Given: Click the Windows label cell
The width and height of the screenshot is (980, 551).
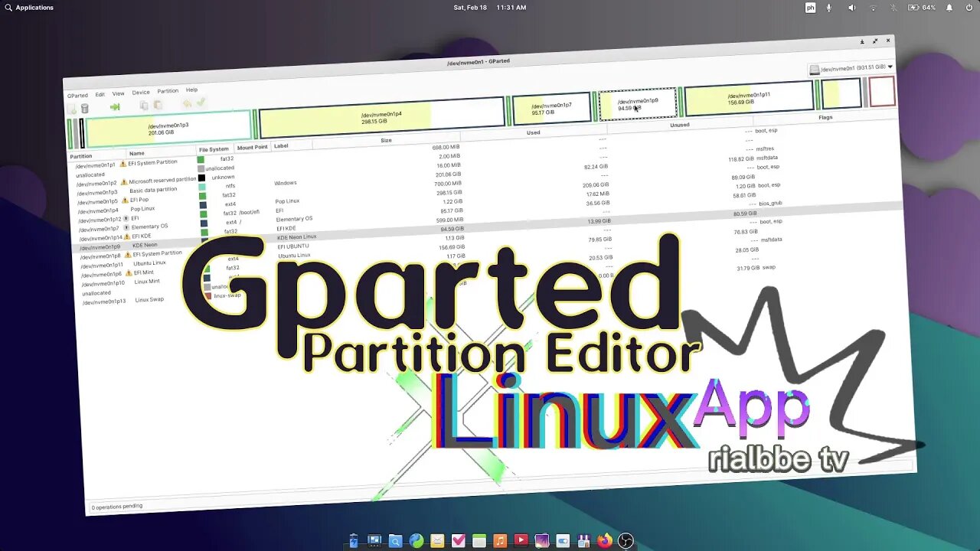Looking at the screenshot, I should point(286,183).
